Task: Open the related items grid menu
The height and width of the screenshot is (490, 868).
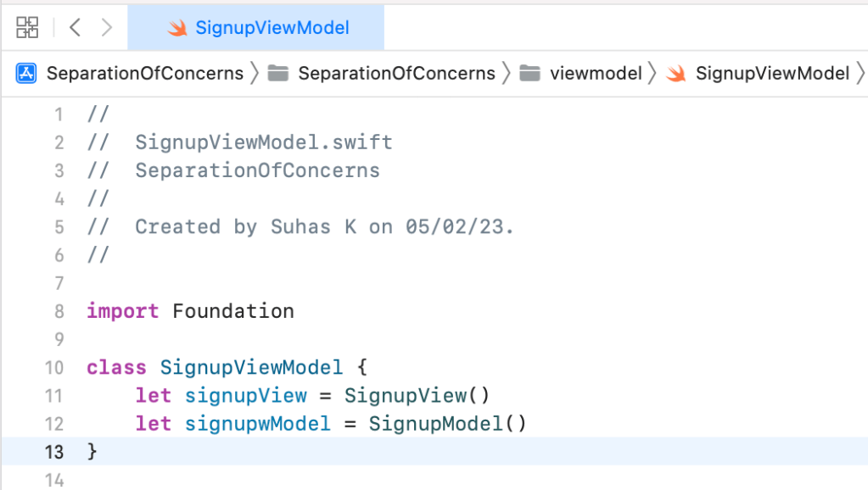Action: click(x=27, y=28)
